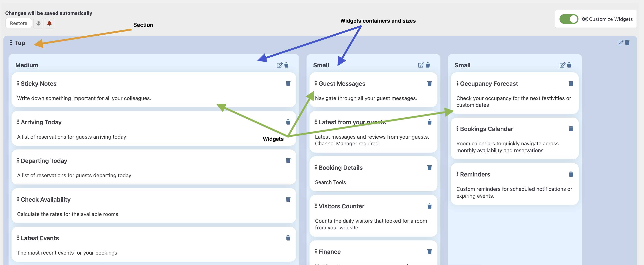Screen dimensions: 644x265
Task: Click the Bookings Calendar drag handle
Action: click(457, 129)
